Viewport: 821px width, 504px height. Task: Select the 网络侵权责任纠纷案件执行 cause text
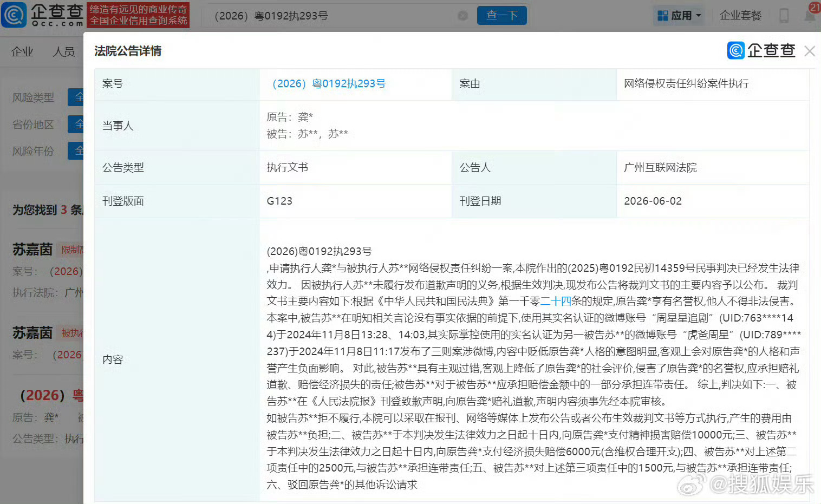pyautogui.click(x=686, y=84)
